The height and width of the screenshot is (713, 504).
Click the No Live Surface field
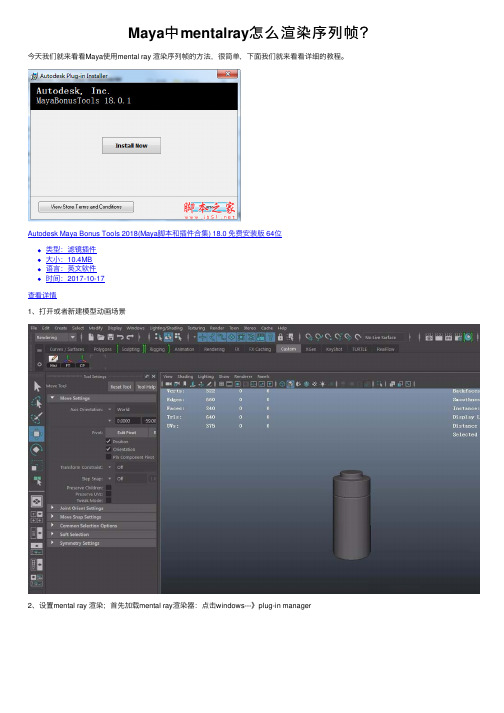385,337
